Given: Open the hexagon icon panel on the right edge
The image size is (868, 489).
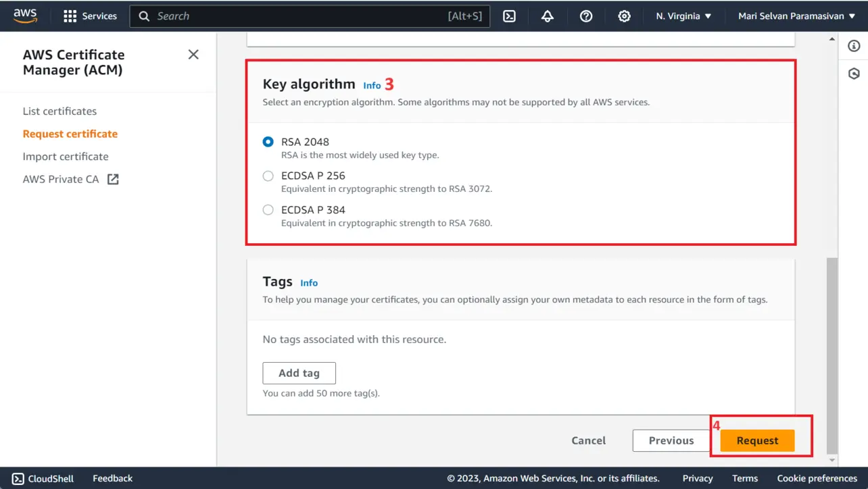Looking at the screenshot, I should pyautogui.click(x=854, y=74).
